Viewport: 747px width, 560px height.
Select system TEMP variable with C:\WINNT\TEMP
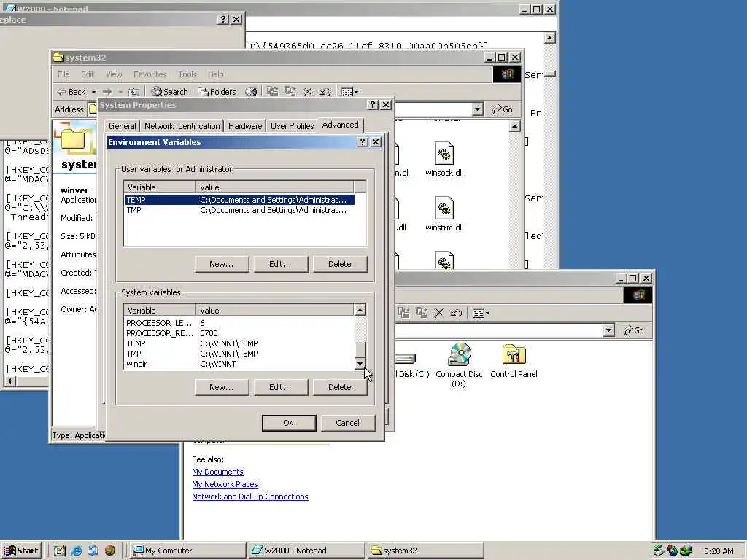[239, 344]
